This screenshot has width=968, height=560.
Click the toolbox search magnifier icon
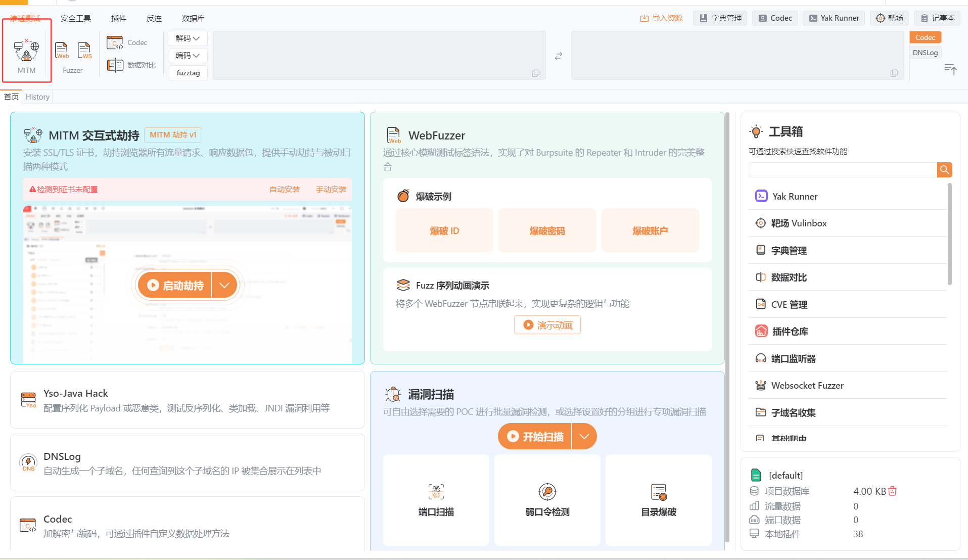(x=944, y=170)
